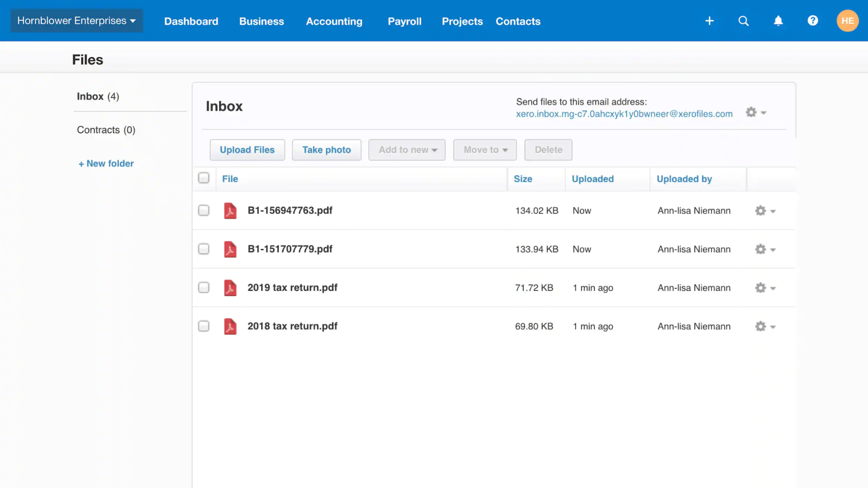Click the 71.72 KB size value

(534, 288)
